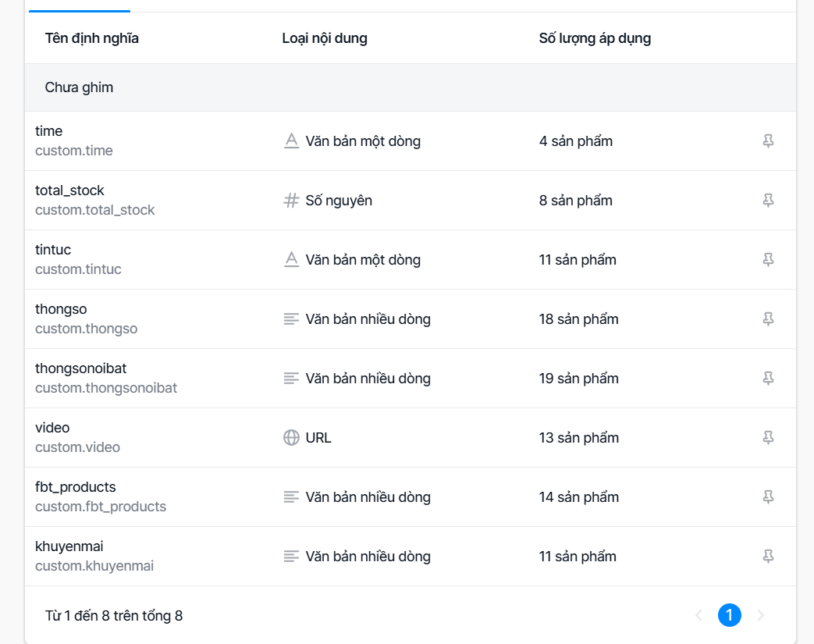The image size is (814, 644).
Task: Pin the total_stock definition
Action: 768,200
